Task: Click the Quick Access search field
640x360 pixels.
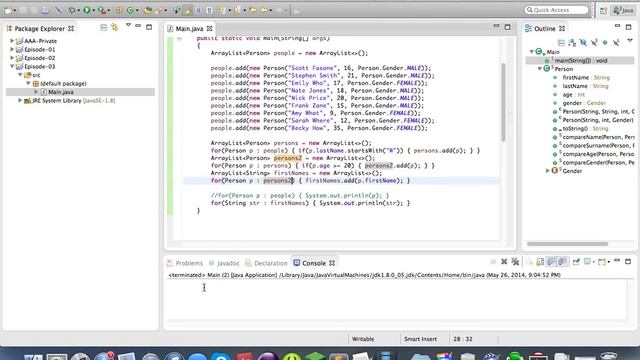Action: click(557, 10)
